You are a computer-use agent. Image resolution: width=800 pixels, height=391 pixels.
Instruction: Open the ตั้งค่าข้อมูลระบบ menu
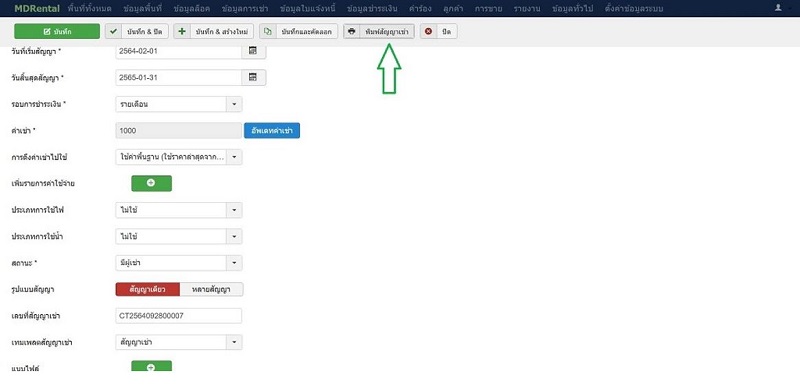coord(634,9)
